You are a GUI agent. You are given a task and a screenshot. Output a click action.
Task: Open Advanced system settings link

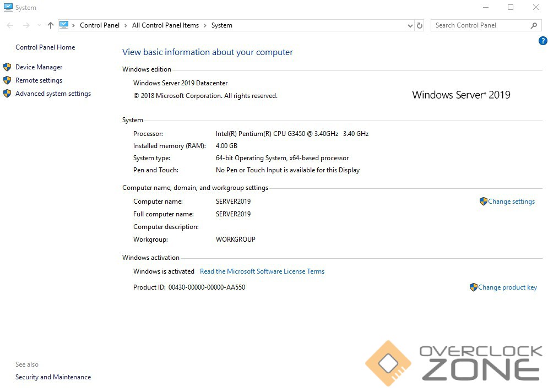53,94
